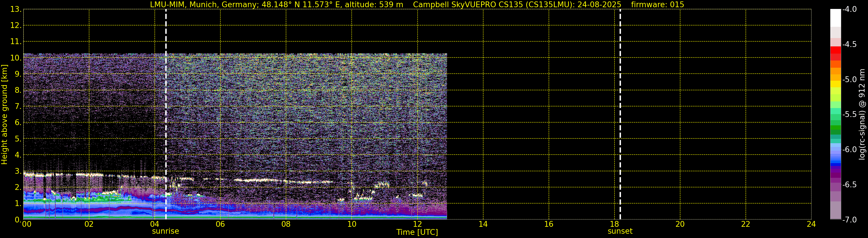Click the '-6.0' colorbar tick label

tap(850, 150)
